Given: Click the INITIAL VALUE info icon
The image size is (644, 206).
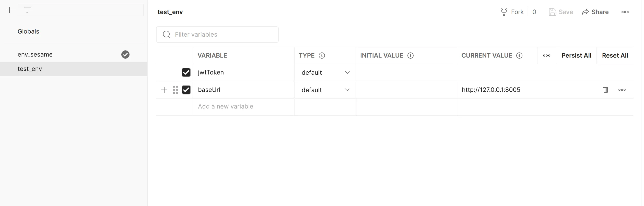Looking at the screenshot, I should pos(410,56).
